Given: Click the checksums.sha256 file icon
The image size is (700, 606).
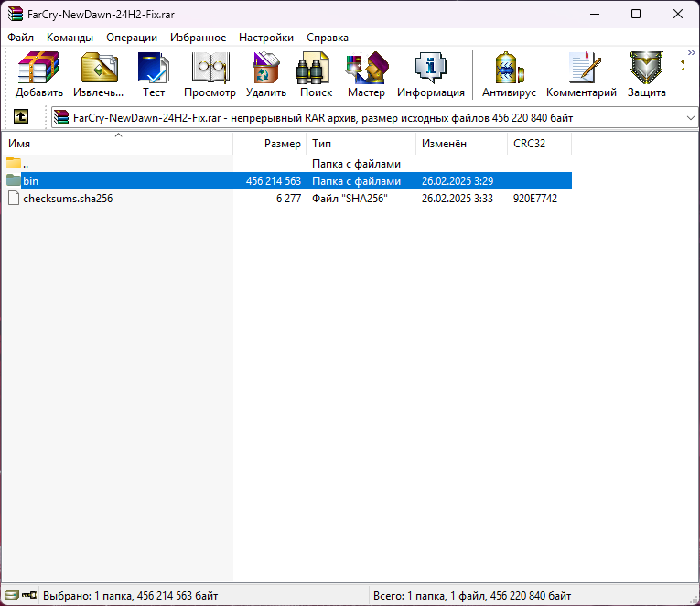Looking at the screenshot, I should coord(14,198).
